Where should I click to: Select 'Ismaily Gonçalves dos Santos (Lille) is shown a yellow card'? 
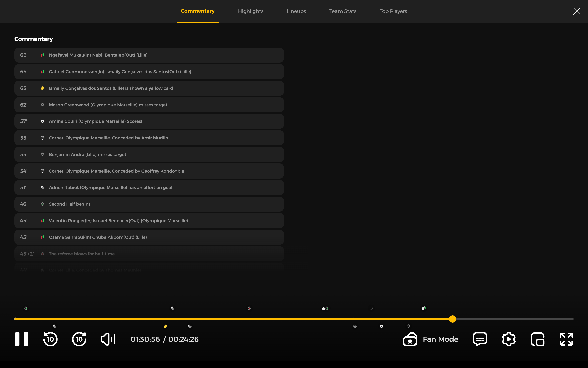149,88
